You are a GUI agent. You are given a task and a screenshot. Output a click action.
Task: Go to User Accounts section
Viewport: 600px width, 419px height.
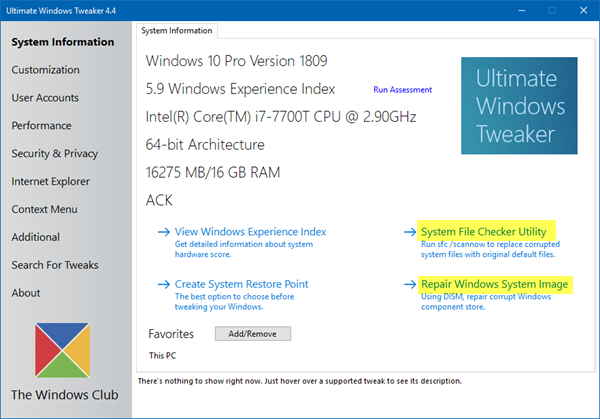(x=45, y=98)
